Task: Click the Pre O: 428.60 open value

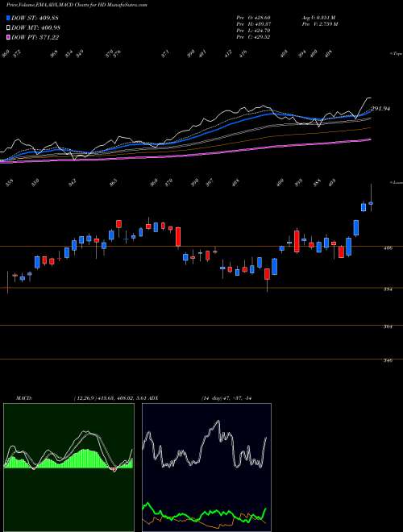Action: click(x=253, y=18)
